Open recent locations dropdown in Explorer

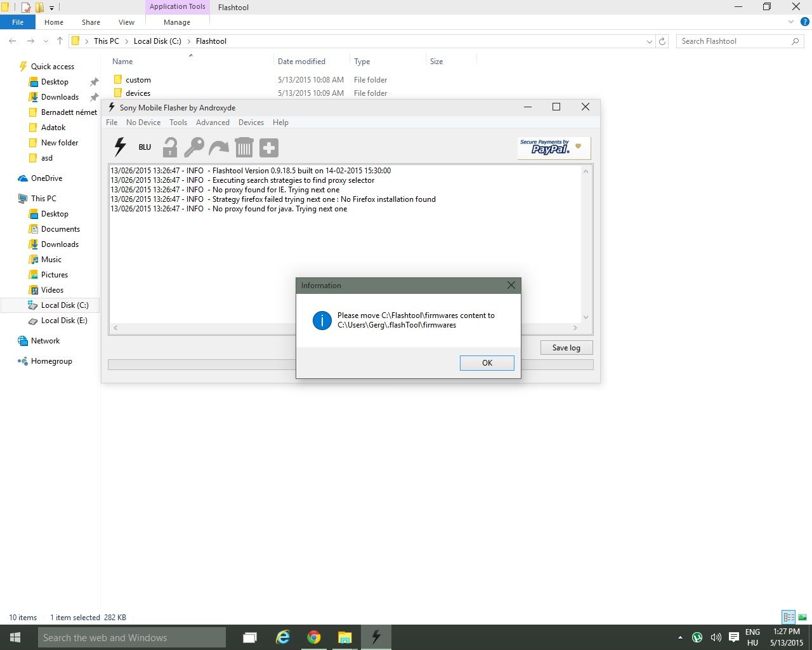(x=46, y=41)
